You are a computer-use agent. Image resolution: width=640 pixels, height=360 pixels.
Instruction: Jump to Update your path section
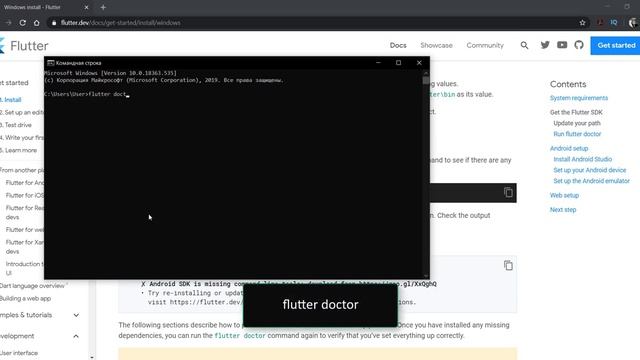577,123
